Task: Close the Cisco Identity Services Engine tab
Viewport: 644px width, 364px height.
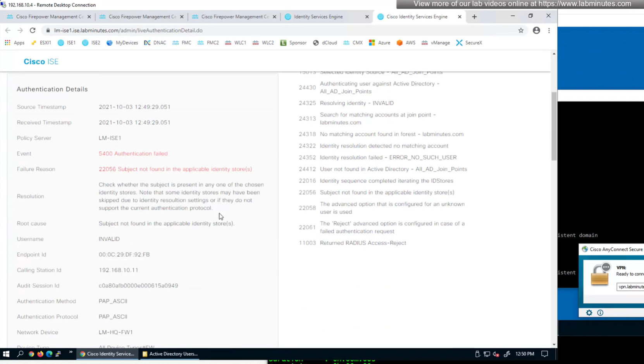Action: click(x=460, y=17)
